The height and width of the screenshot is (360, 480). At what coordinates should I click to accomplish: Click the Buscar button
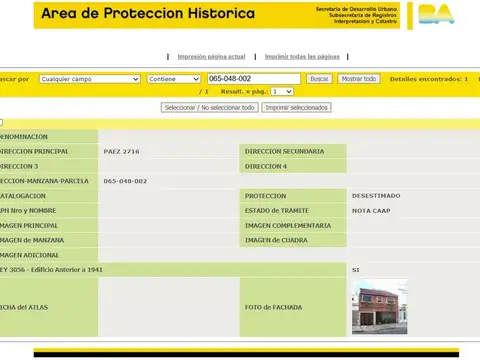click(319, 79)
